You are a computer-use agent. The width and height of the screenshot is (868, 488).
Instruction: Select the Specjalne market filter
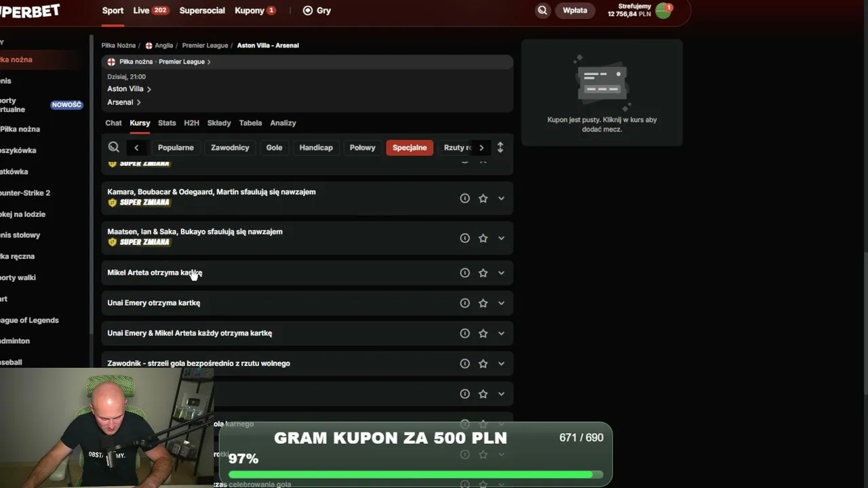pos(410,148)
